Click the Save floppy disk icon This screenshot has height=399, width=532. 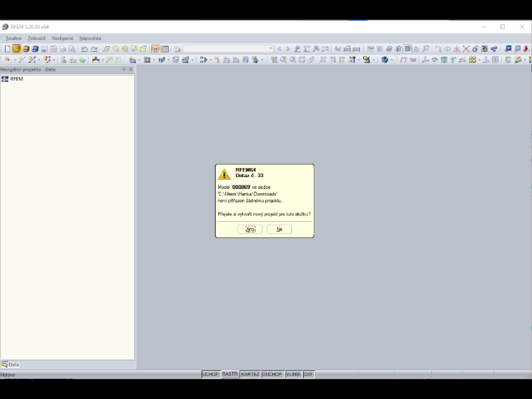[x=44, y=49]
